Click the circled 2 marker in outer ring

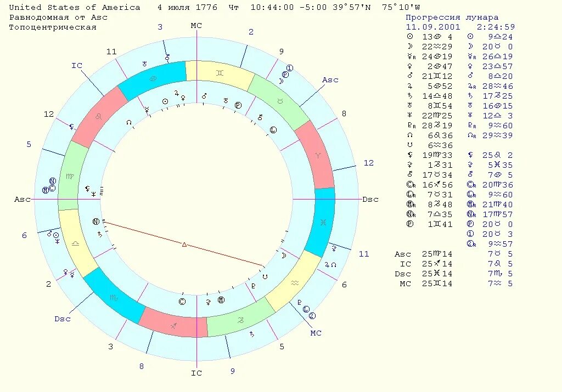(312, 316)
